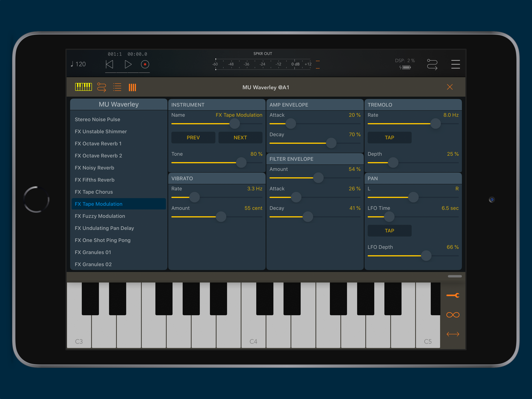Show the yellow keyboard view icon
Image resolution: width=532 pixels, height=399 pixels.
[83, 87]
